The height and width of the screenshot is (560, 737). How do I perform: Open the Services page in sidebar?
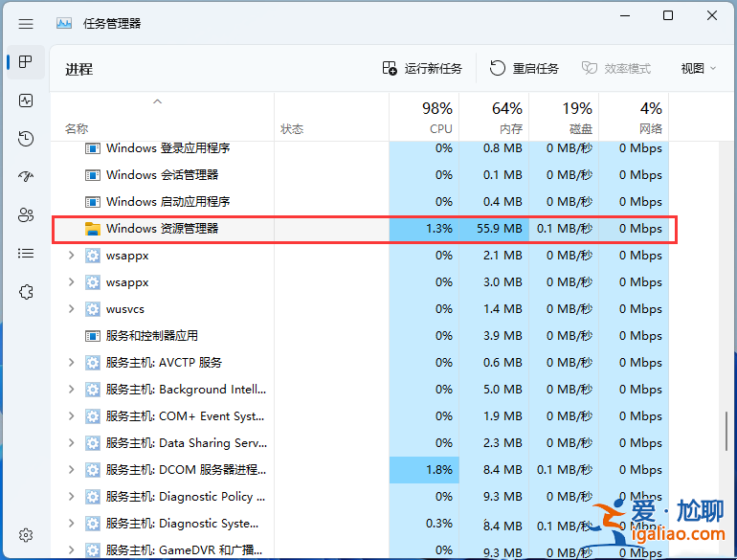(x=26, y=292)
